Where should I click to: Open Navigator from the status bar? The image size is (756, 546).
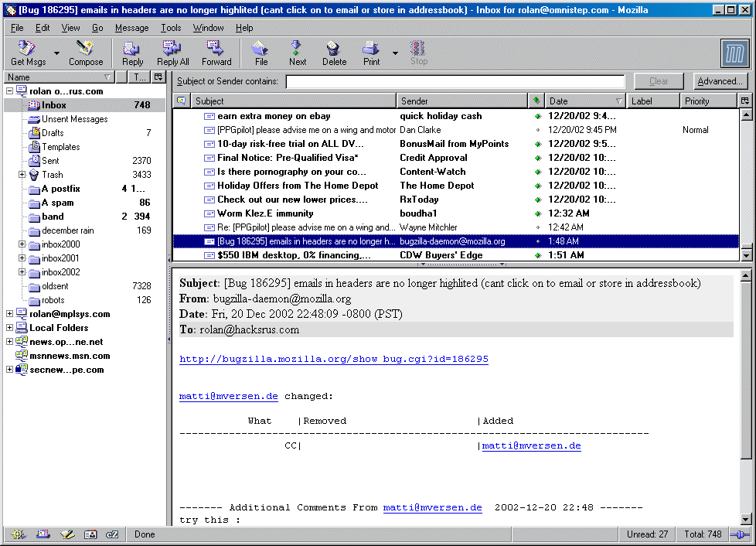click(17, 534)
